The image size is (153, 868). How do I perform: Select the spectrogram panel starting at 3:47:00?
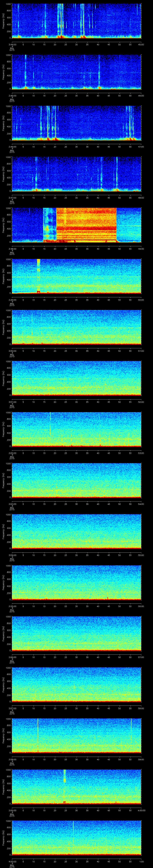(77, 174)
